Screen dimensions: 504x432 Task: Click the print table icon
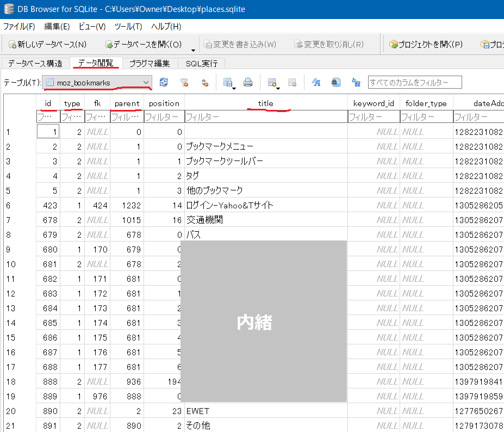click(x=248, y=82)
